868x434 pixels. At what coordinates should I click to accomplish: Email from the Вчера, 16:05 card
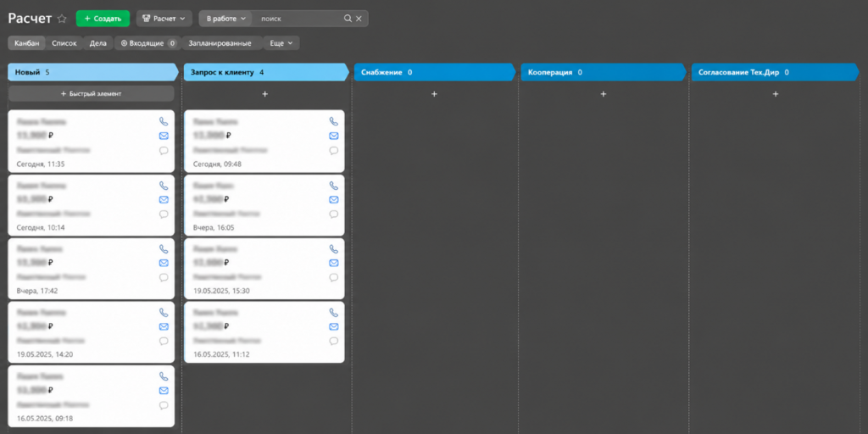pos(333,199)
